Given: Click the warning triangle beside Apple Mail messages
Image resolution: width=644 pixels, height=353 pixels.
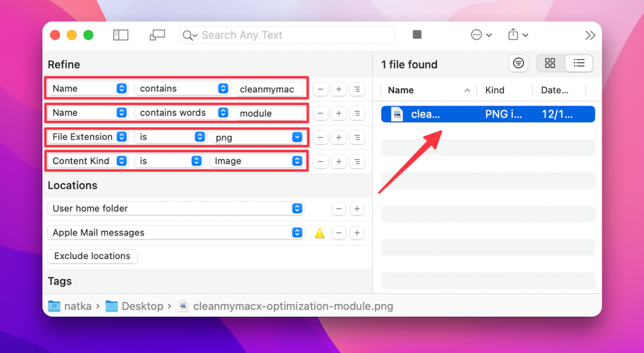Looking at the screenshot, I should click(x=319, y=233).
